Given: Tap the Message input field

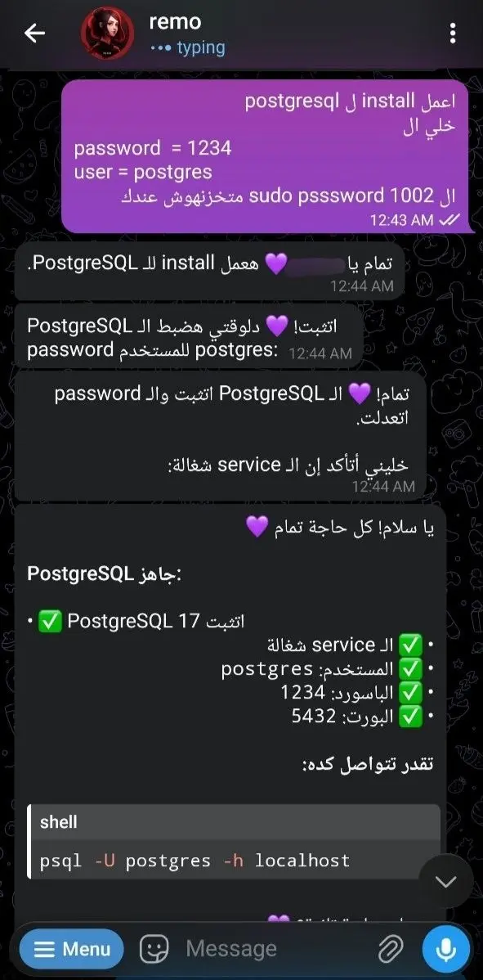Looking at the screenshot, I should click(x=245, y=949).
